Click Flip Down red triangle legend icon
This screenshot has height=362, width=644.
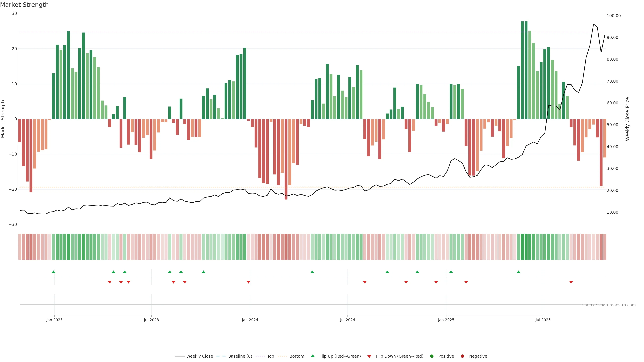[369, 356]
